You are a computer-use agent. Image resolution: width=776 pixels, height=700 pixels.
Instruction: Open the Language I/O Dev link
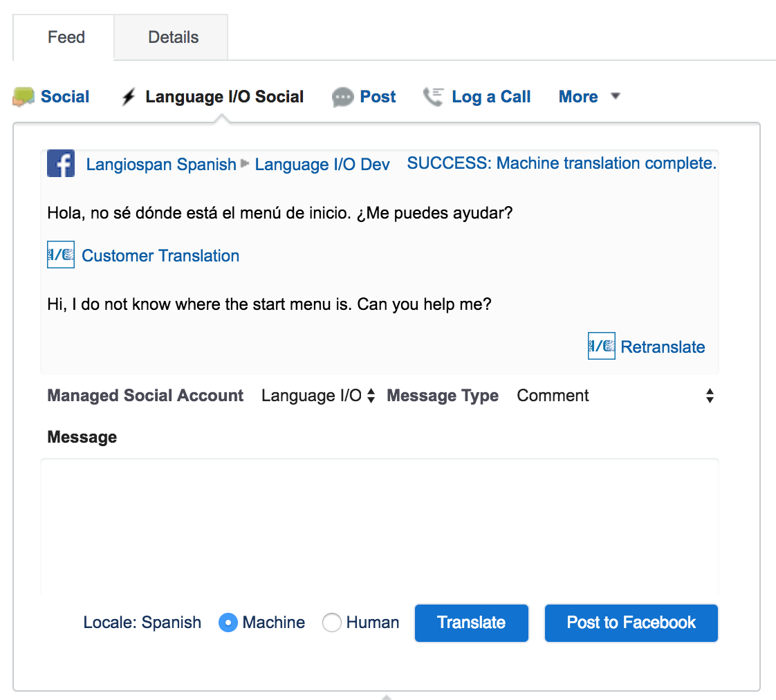click(322, 165)
